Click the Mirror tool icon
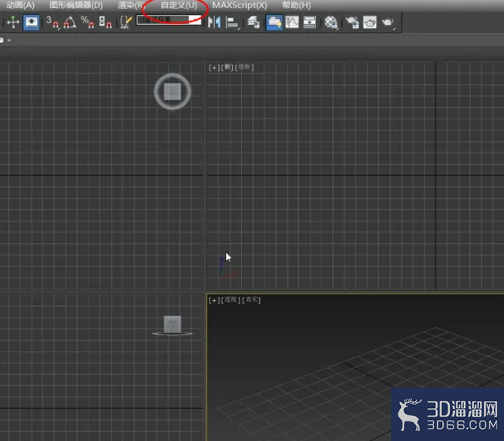This screenshot has height=441, width=504. (214, 22)
